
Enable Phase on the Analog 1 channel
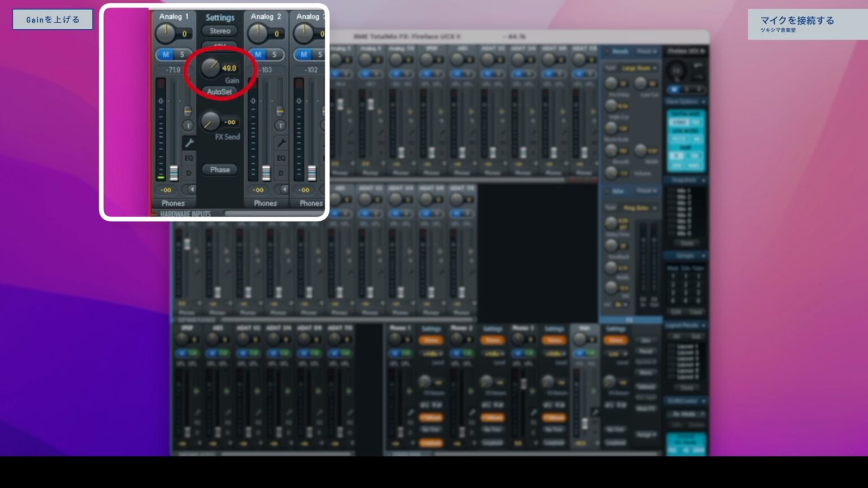(x=220, y=169)
